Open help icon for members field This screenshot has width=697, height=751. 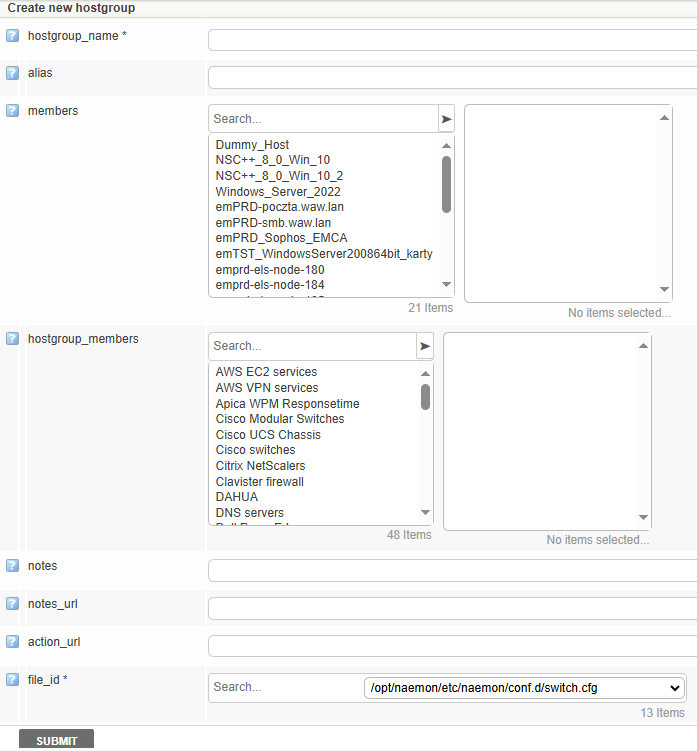pyautogui.click(x=12, y=111)
